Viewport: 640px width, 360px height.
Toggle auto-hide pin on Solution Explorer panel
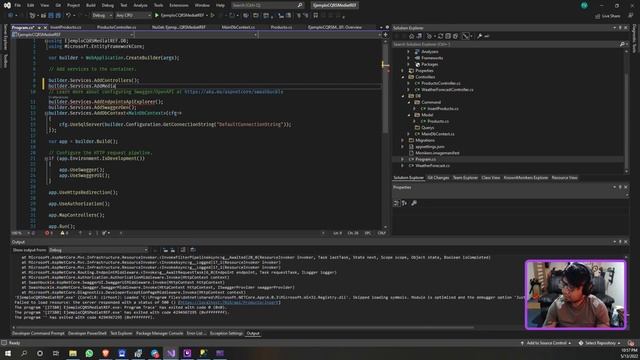pyautogui.click(x=620, y=28)
